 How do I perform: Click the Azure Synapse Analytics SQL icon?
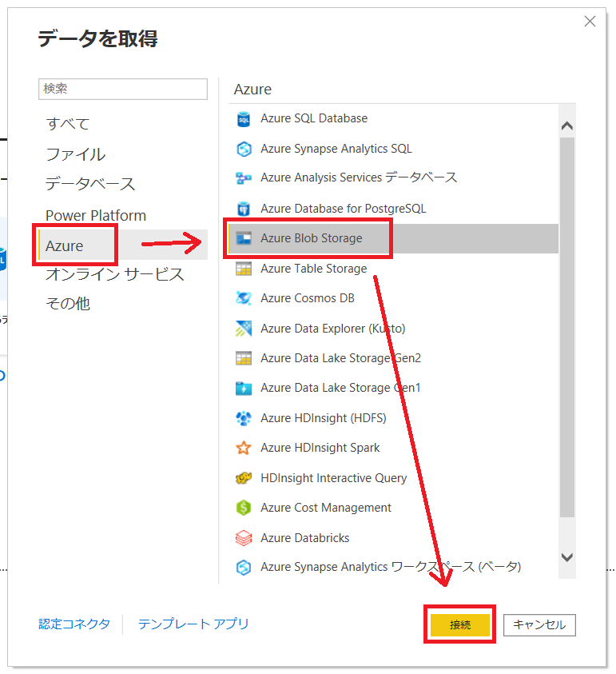[x=244, y=150]
